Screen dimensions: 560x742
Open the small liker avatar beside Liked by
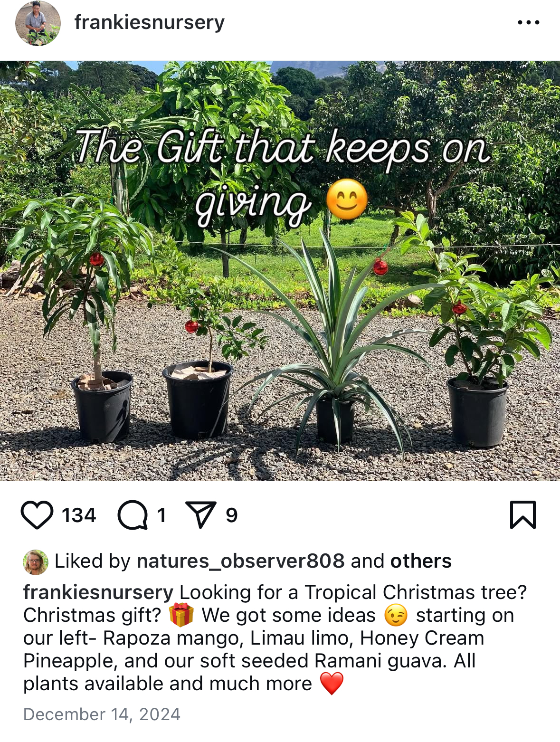click(36, 562)
